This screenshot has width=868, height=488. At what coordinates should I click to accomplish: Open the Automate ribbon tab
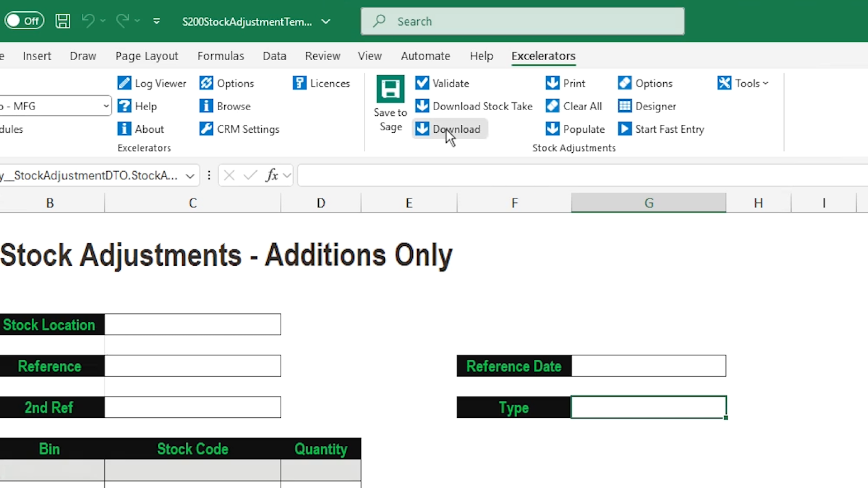point(425,56)
